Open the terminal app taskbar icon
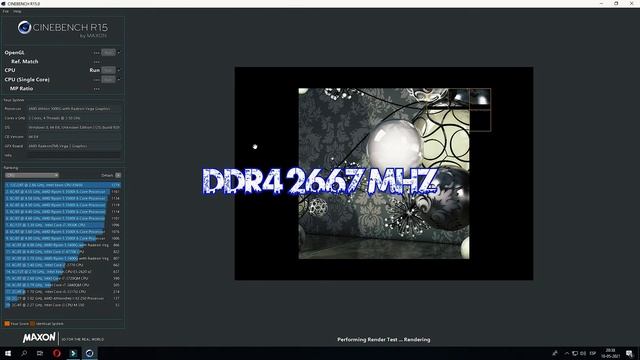Screen dimensions: 640x360 click(x=73, y=353)
